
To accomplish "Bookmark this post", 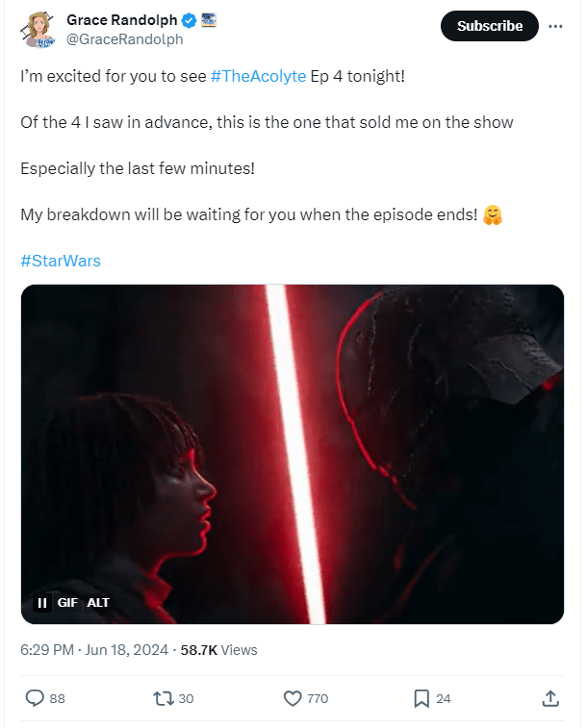I will tap(421, 698).
